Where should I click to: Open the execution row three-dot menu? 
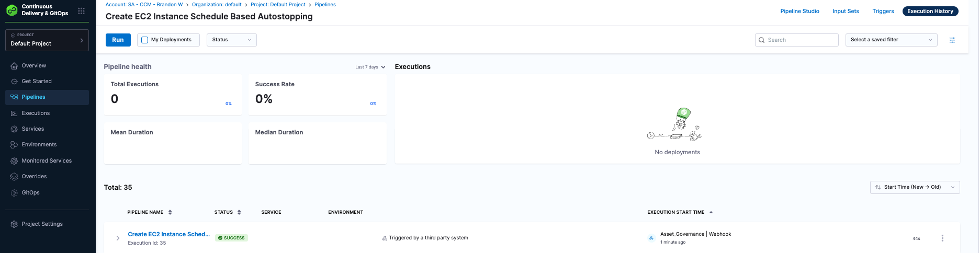[942, 238]
